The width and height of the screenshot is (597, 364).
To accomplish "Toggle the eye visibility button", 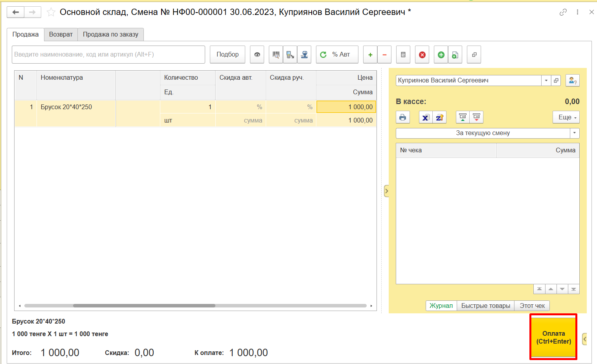I will click(257, 55).
